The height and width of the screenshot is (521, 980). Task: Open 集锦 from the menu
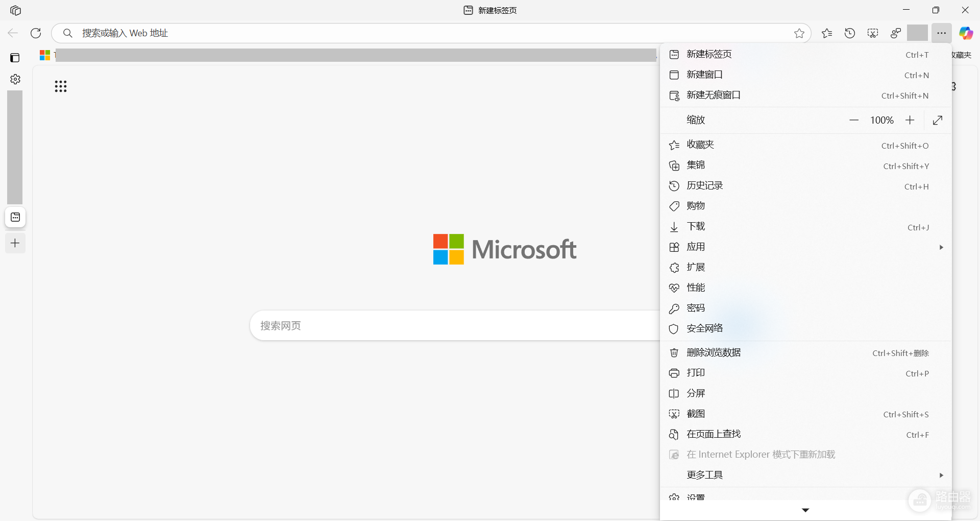806,165
